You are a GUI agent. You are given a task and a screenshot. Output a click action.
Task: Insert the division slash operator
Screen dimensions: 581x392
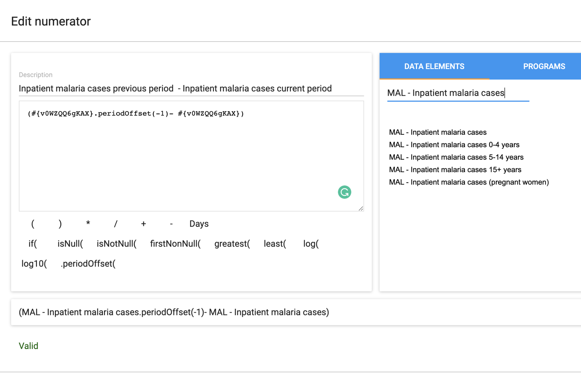coord(116,224)
